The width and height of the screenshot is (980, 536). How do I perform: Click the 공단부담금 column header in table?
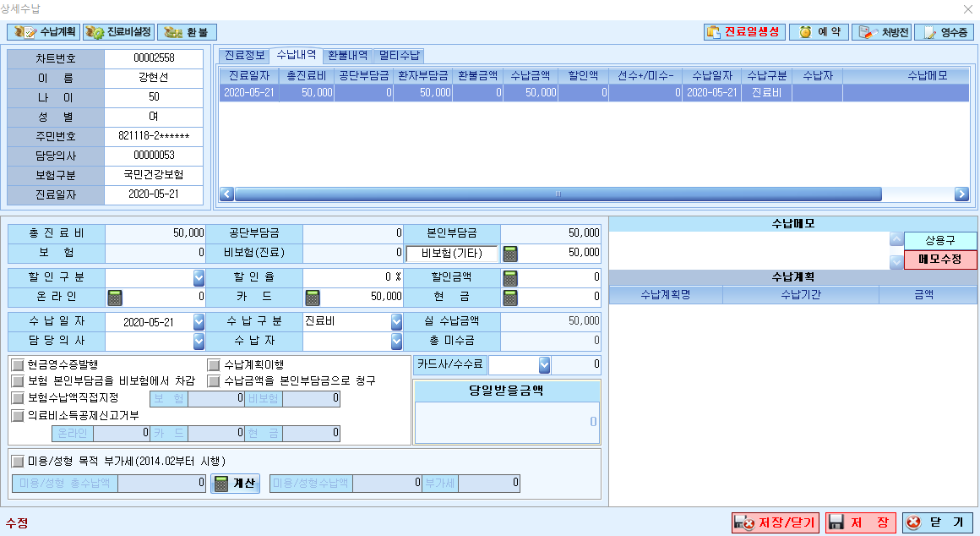[364, 76]
